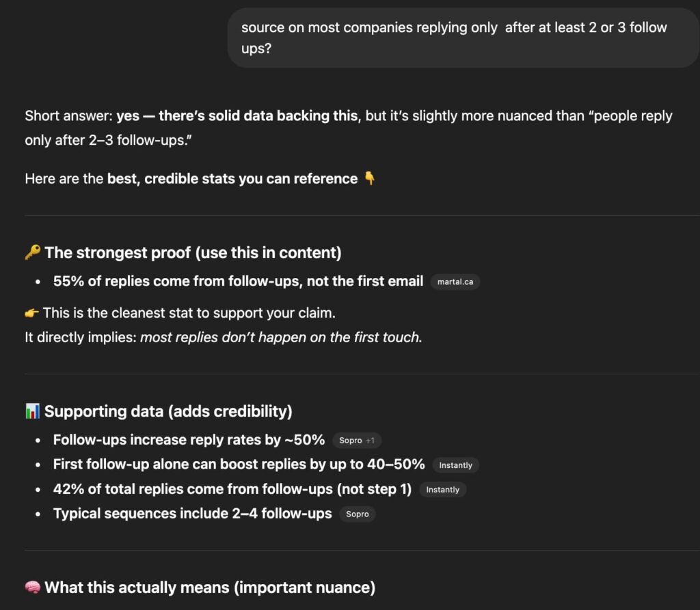Image resolution: width=700 pixels, height=610 pixels.
Task: Open Instantly source beside 40–50% boost stat
Action: (x=456, y=465)
